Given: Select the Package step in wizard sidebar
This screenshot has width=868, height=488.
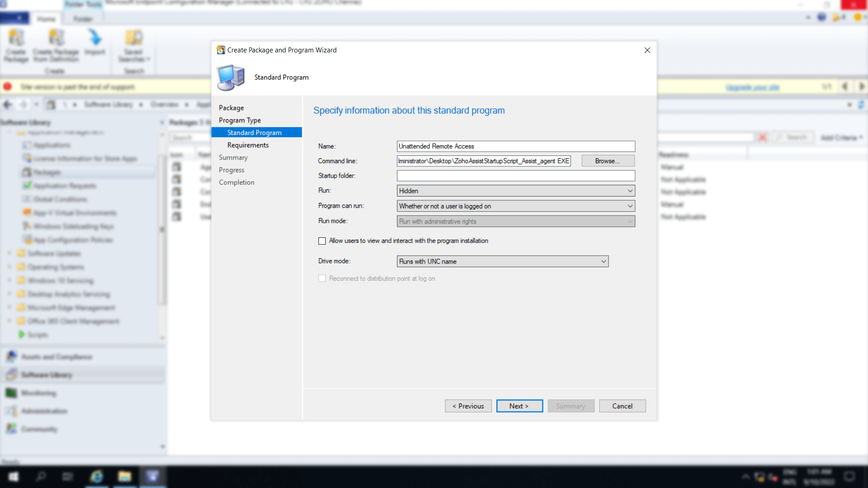Looking at the screenshot, I should 231,108.
